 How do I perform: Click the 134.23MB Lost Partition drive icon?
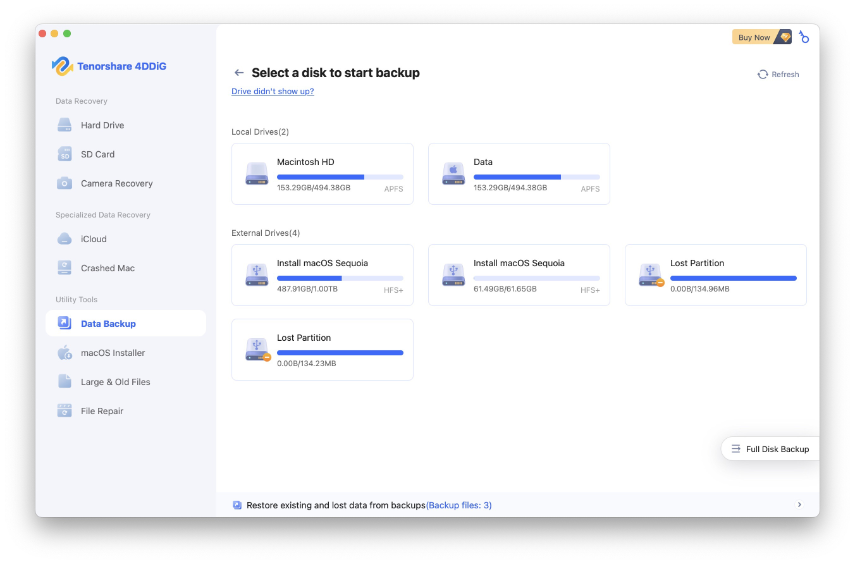coord(257,350)
